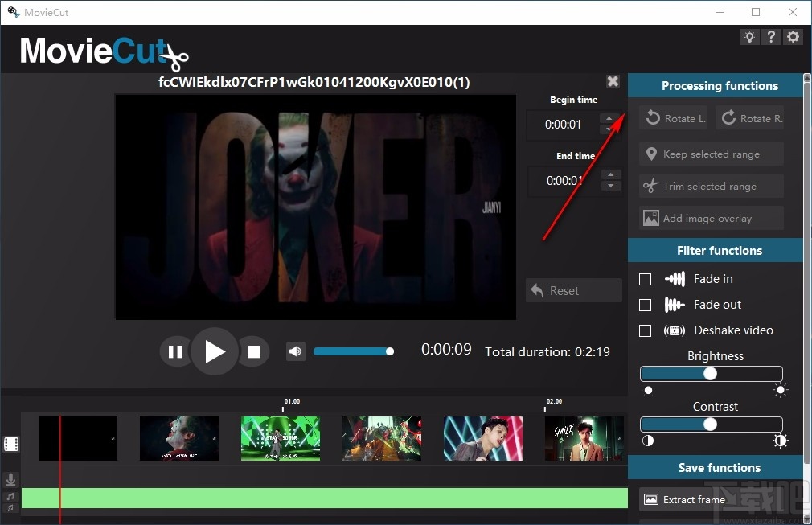Select the Rotate L. tool
This screenshot has width=812, height=525.
pyautogui.click(x=674, y=117)
